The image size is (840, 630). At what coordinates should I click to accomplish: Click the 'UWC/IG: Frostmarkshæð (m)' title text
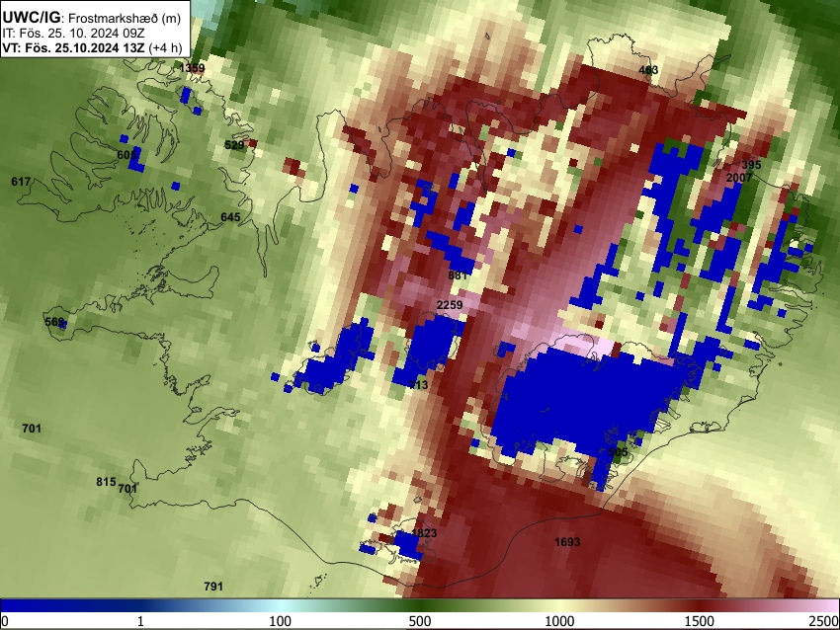[92, 17]
